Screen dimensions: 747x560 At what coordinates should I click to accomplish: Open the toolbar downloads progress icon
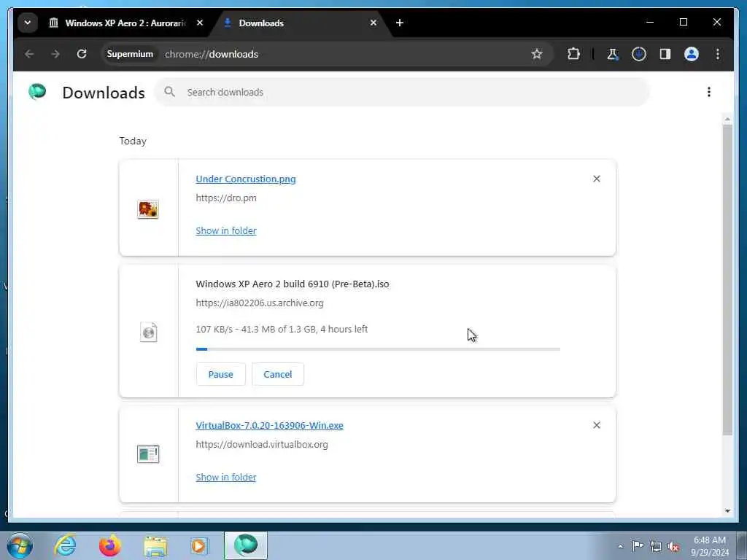(639, 54)
